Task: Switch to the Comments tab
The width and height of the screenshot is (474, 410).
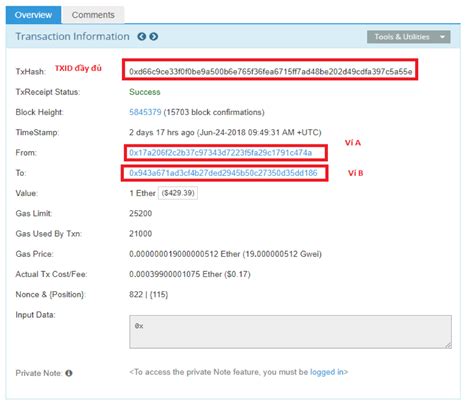Action: click(93, 15)
